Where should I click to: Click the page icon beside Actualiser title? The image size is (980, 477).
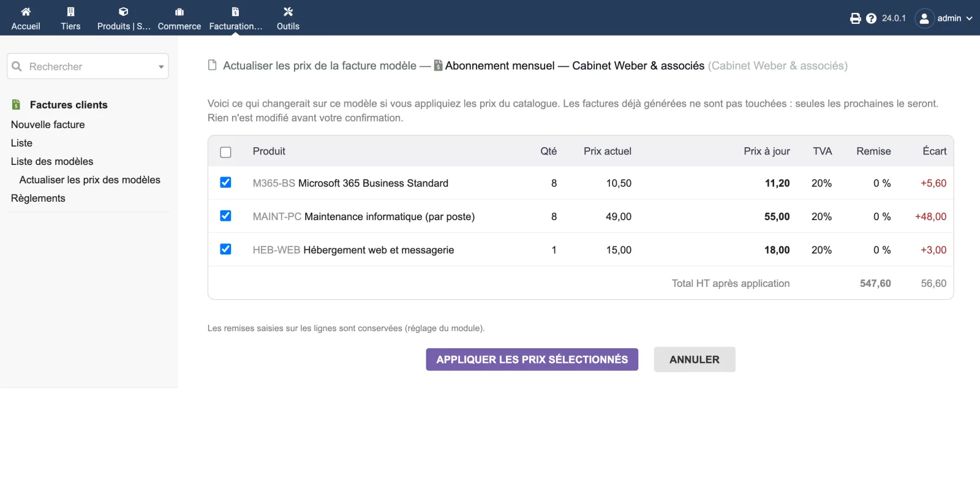(213, 65)
